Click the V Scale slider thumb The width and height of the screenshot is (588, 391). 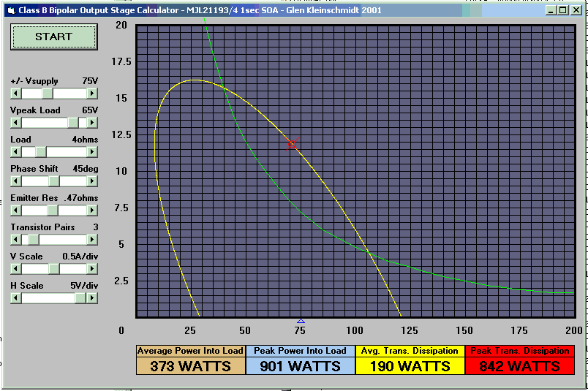coord(54,269)
